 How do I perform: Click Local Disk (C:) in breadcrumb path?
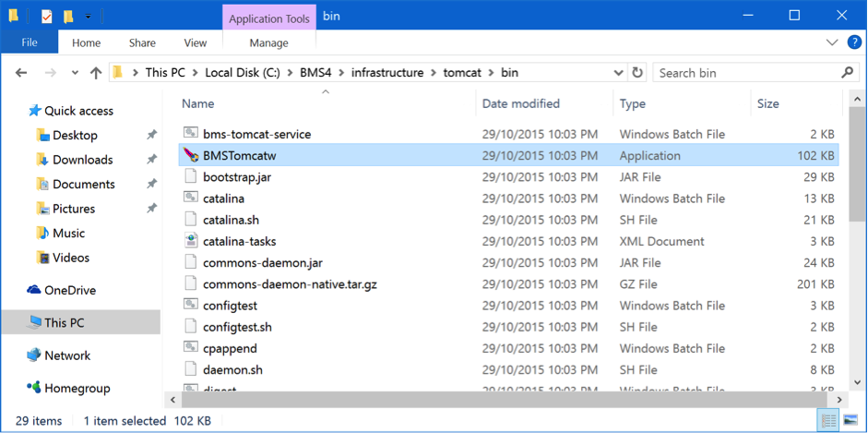click(x=243, y=73)
